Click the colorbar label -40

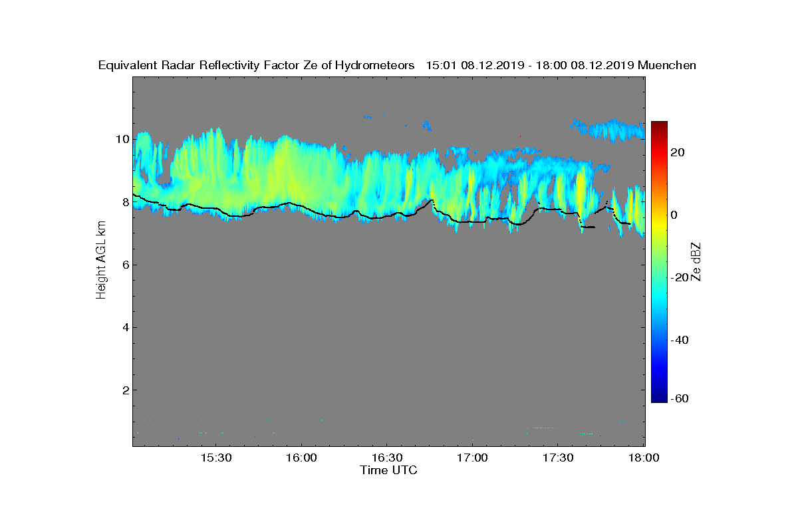678,340
